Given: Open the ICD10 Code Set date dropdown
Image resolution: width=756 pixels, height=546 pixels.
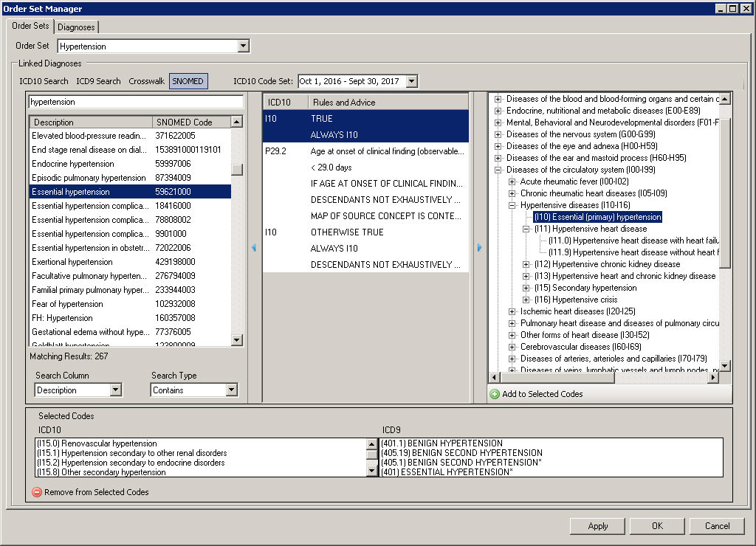Looking at the screenshot, I should (x=412, y=81).
